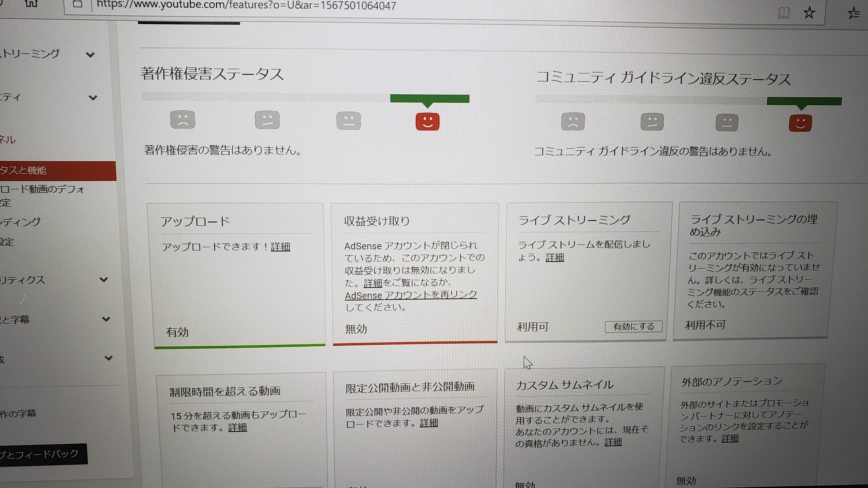Click the red smiley community guidelines icon

point(800,123)
